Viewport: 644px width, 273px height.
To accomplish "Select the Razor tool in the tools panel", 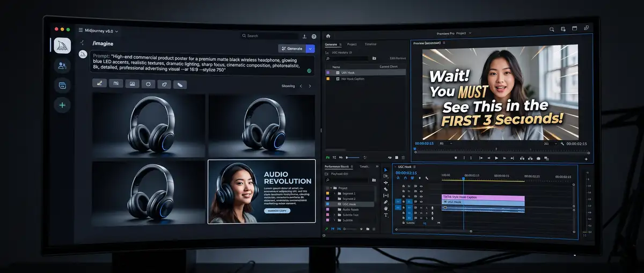I will click(385, 189).
